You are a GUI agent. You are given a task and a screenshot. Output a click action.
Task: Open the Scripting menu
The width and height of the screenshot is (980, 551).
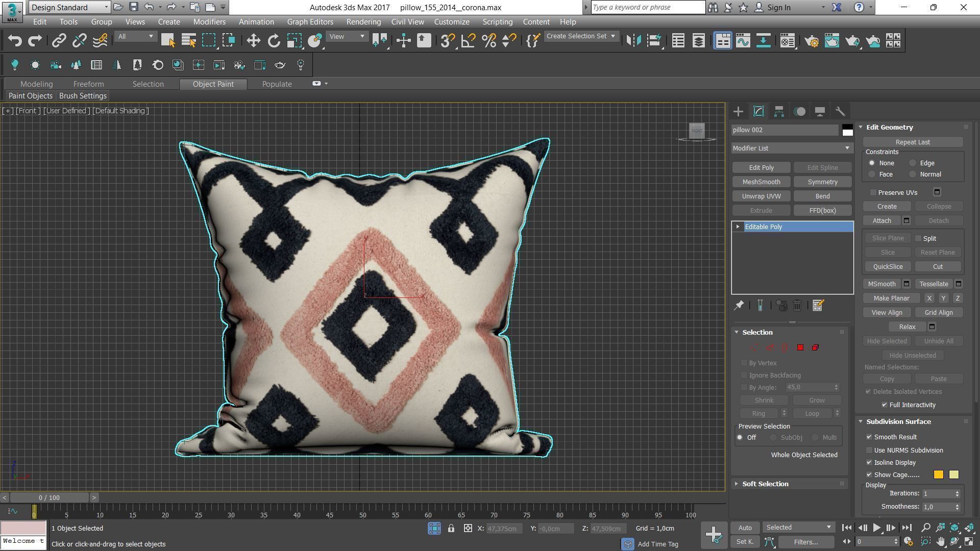point(497,22)
